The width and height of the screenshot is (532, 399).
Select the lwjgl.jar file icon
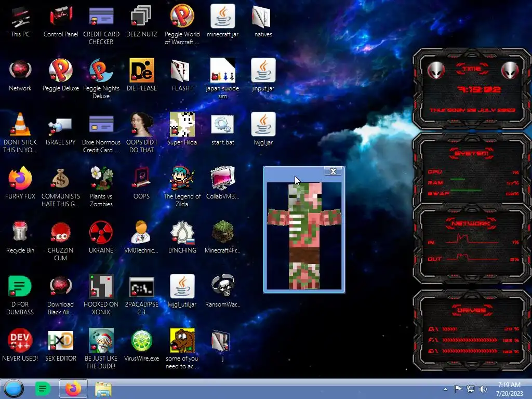(263, 129)
